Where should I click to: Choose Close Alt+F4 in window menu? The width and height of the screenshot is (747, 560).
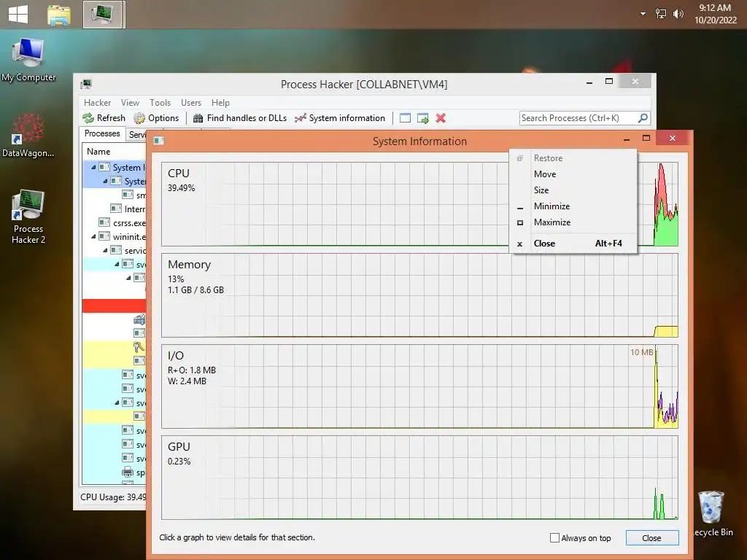[x=573, y=244]
